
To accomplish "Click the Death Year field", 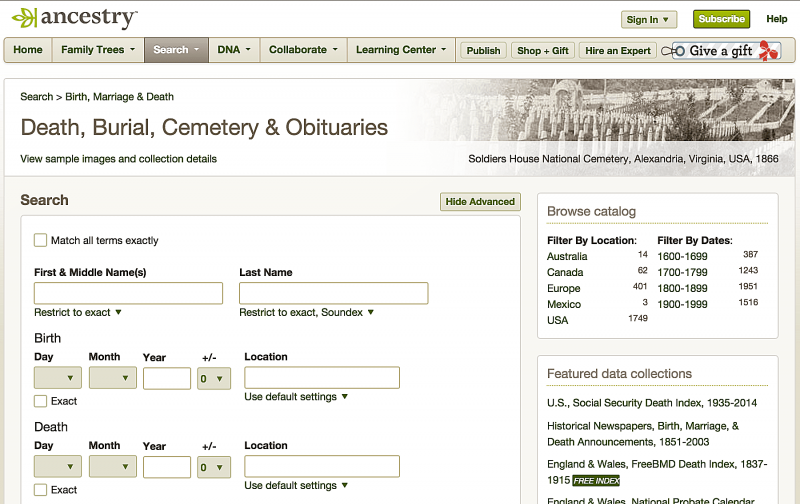I will point(167,467).
